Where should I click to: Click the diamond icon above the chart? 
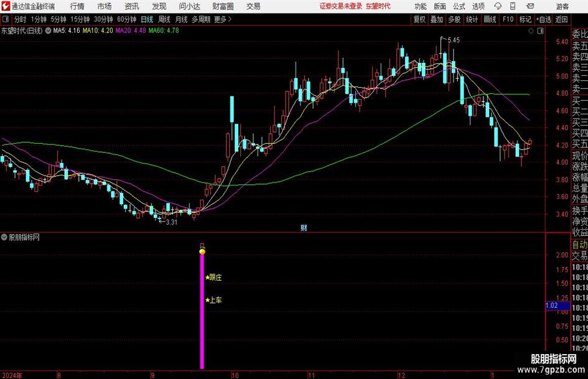coord(531,31)
